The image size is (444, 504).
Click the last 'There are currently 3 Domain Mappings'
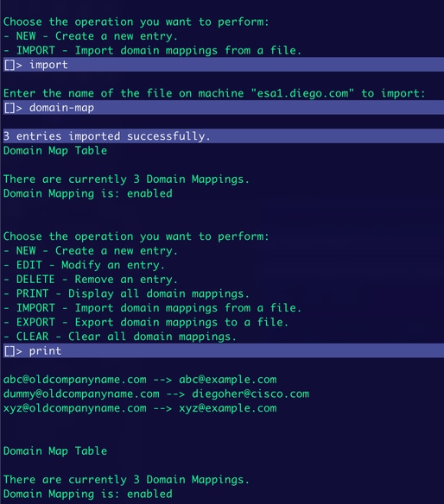126,480
